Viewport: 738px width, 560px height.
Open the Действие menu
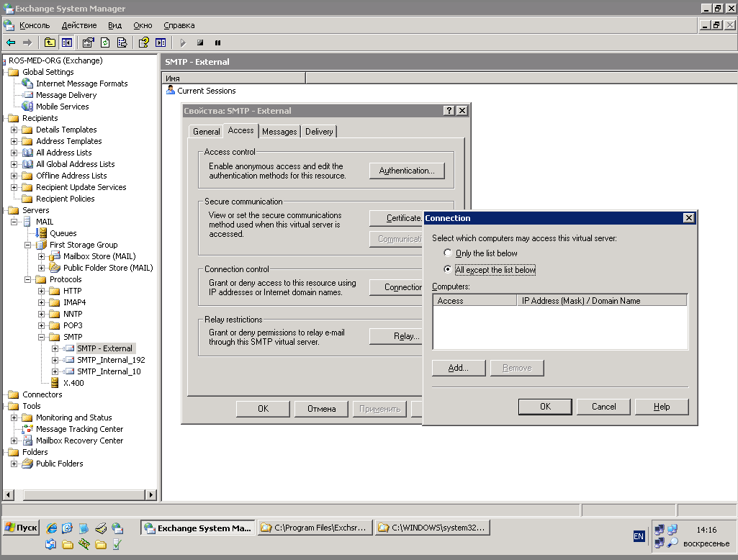79,25
